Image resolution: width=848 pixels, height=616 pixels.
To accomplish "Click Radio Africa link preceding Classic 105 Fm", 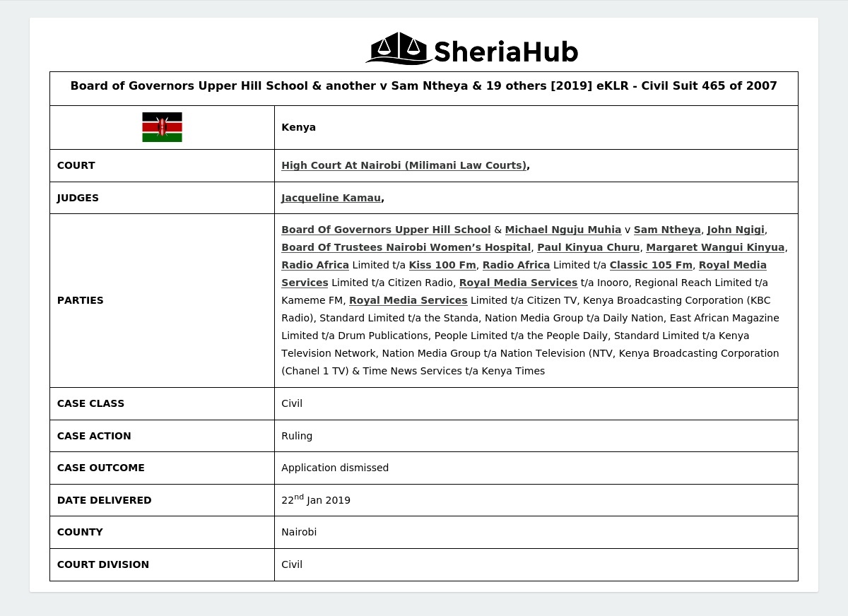I will 516,265.
